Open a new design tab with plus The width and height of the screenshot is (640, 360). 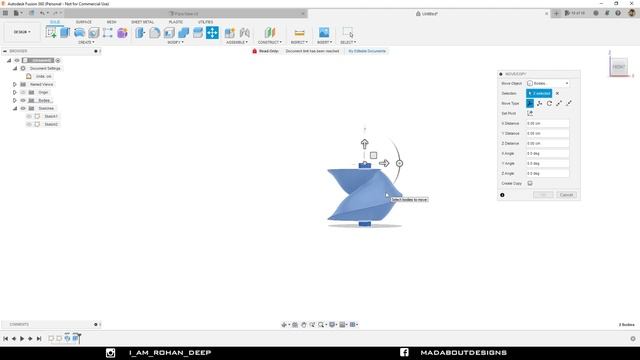coord(556,13)
